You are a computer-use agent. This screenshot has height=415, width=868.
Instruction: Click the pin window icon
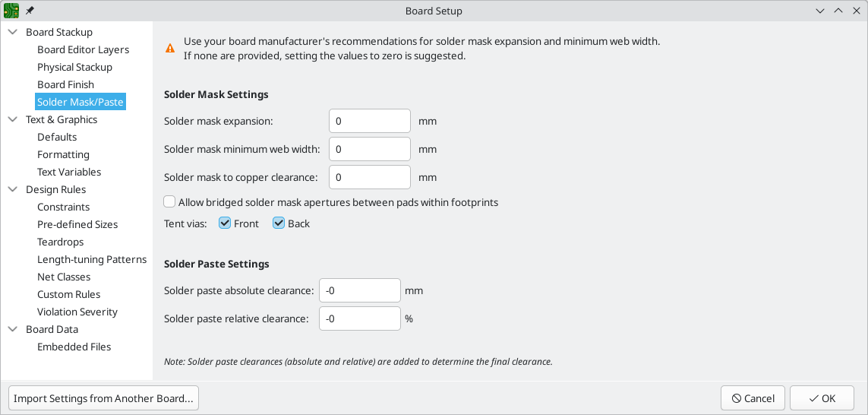(x=30, y=11)
